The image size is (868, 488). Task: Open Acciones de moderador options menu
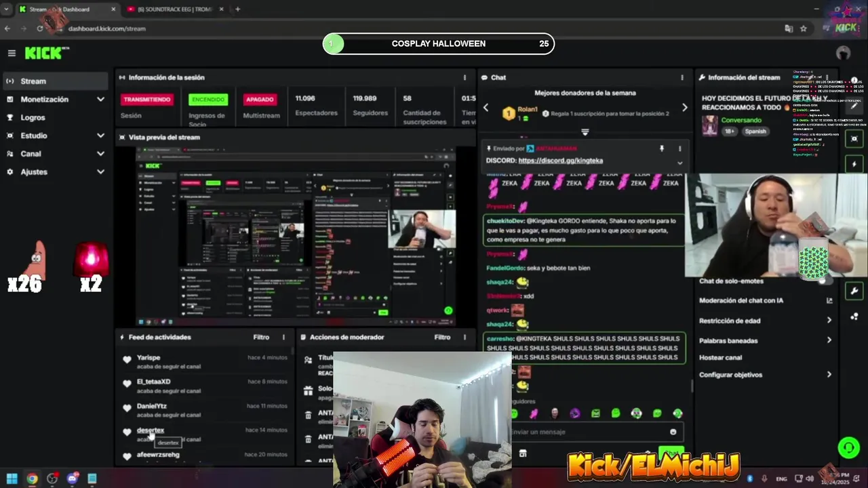[465, 337]
